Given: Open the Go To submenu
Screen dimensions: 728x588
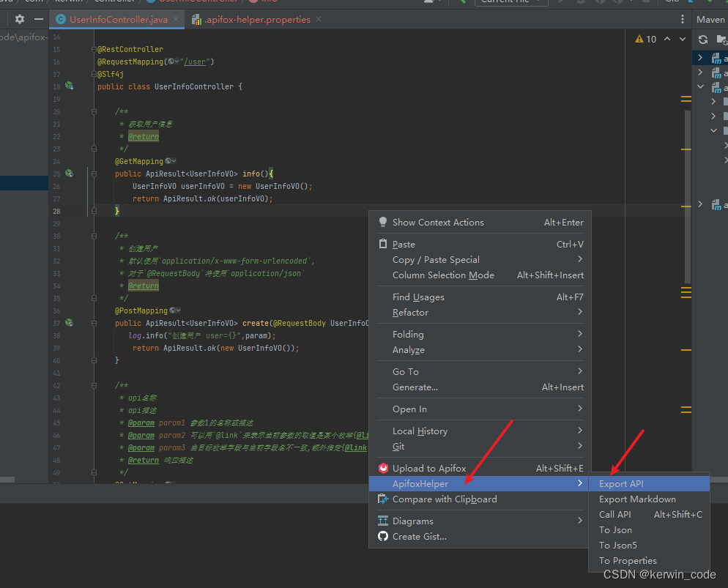Looking at the screenshot, I should pyautogui.click(x=480, y=372).
